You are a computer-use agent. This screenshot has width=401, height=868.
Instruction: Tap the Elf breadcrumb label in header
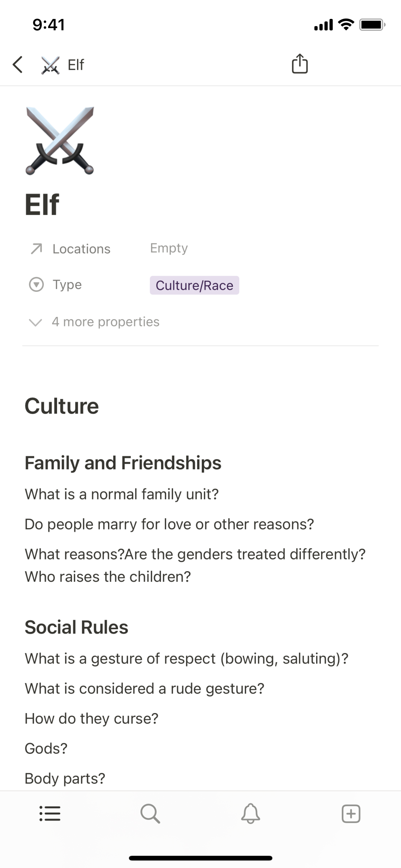point(76,65)
